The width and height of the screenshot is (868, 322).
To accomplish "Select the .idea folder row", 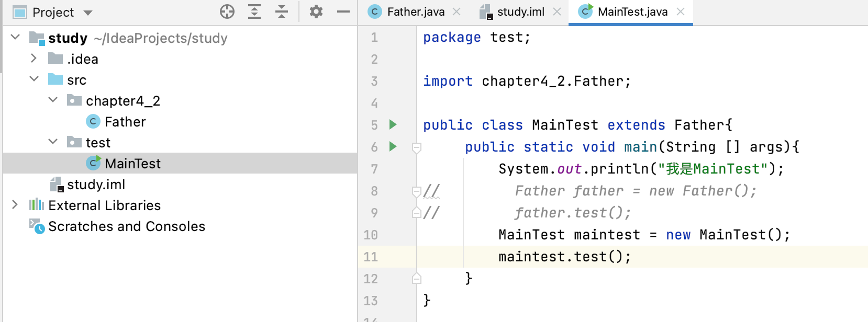I will (180, 59).
